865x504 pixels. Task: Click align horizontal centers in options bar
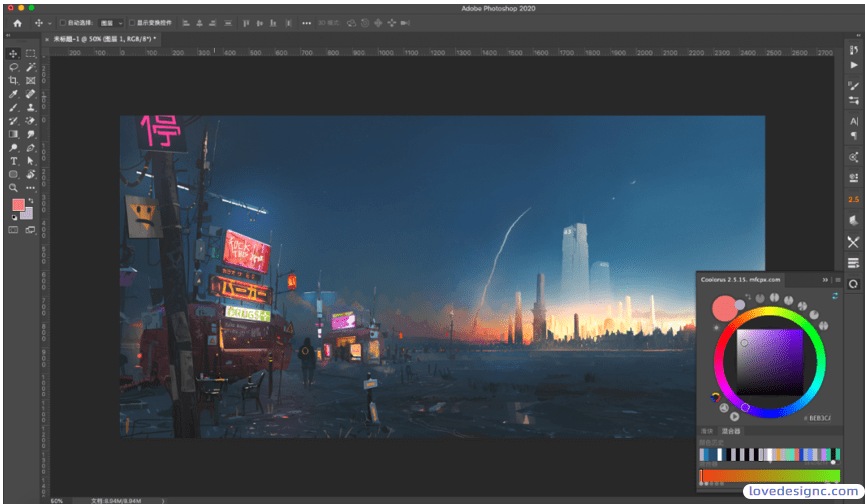tap(199, 23)
